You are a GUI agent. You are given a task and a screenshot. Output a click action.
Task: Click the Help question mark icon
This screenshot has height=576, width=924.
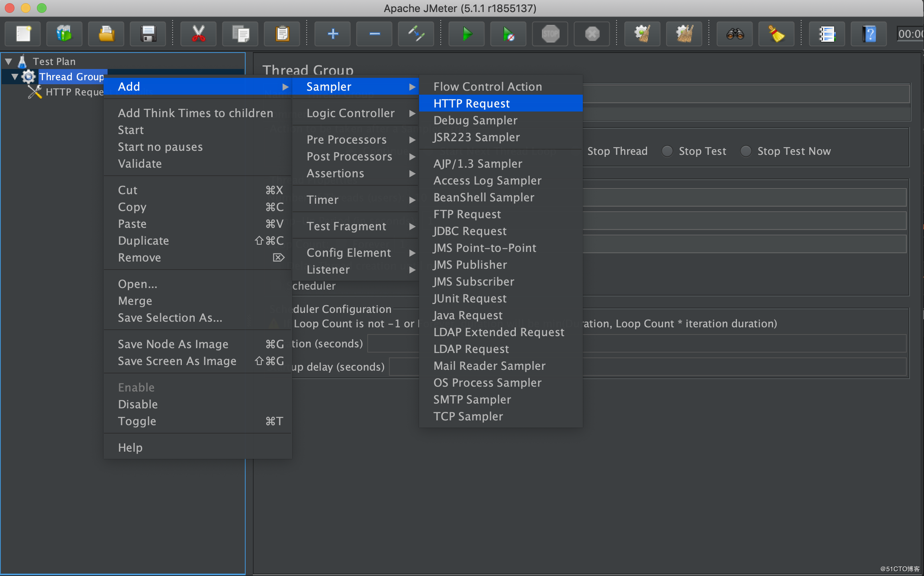click(869, 34)
